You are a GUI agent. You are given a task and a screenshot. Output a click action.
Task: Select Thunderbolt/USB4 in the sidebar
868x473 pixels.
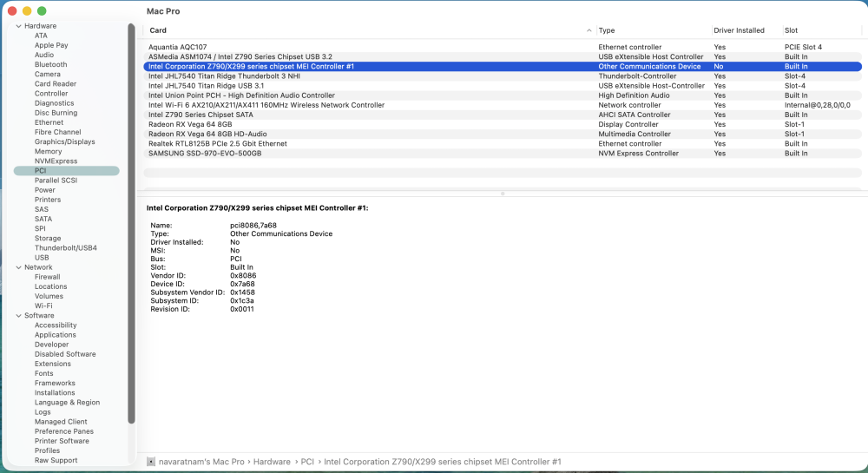click(x=66, y=248)
